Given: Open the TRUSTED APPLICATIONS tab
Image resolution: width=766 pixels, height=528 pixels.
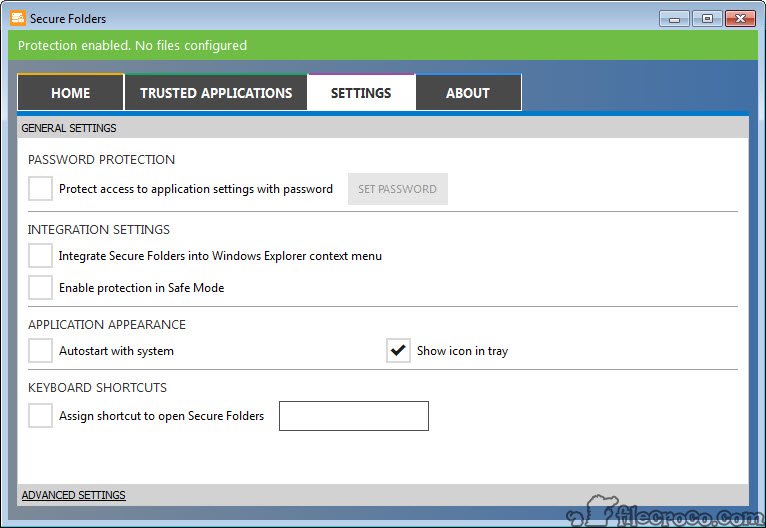Looking at the screenshot, I should pyautogui.click(x=216, y=93).
